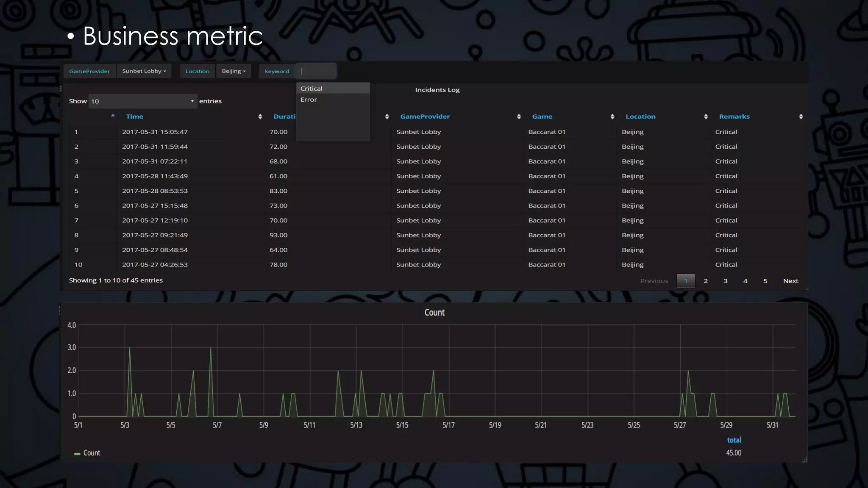
Task: Jump to page 3 of entries
Action: (x=725, y=281)
